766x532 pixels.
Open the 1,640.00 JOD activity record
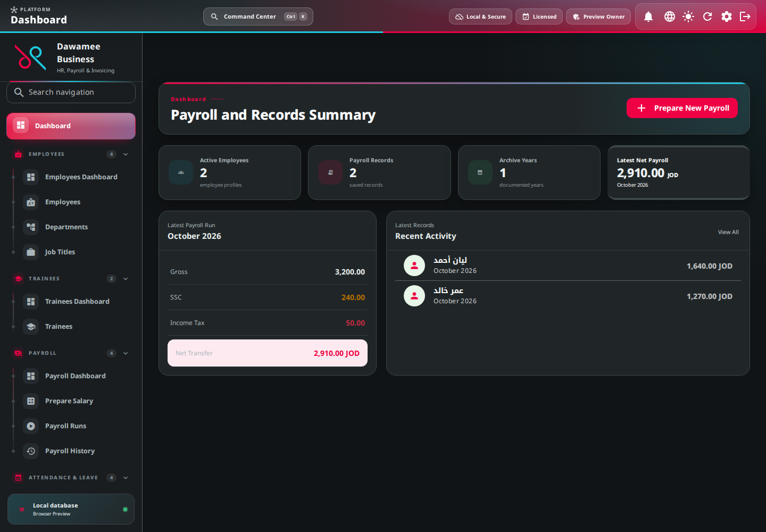[x=568, y=266]
